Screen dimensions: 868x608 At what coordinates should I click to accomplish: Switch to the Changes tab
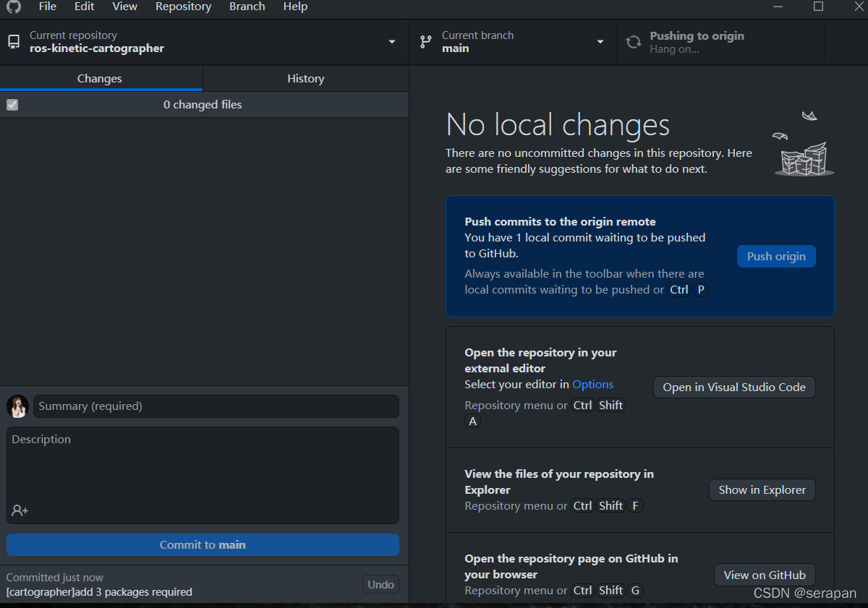tap(101, 78)
